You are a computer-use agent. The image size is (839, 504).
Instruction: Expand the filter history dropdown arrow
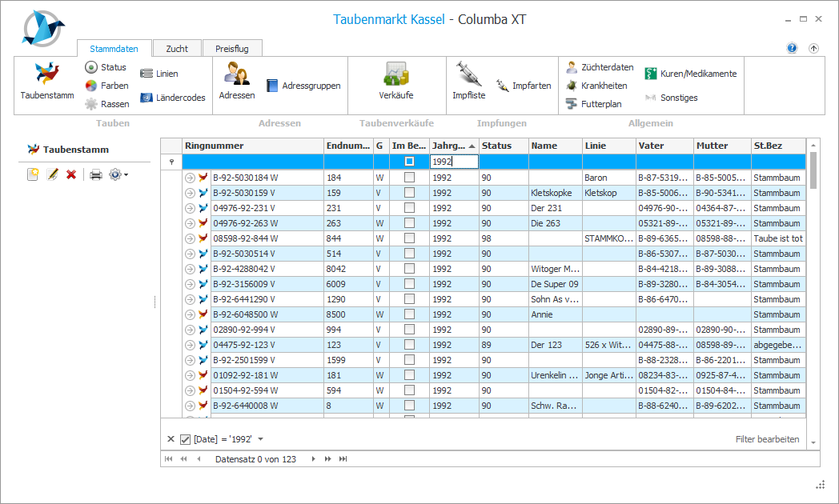tap(260, 439)
